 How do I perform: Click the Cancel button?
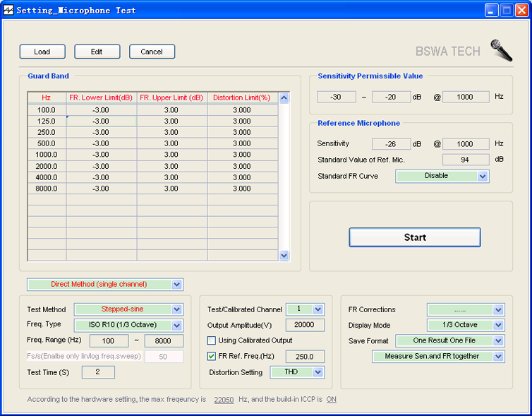coord(152,52)
